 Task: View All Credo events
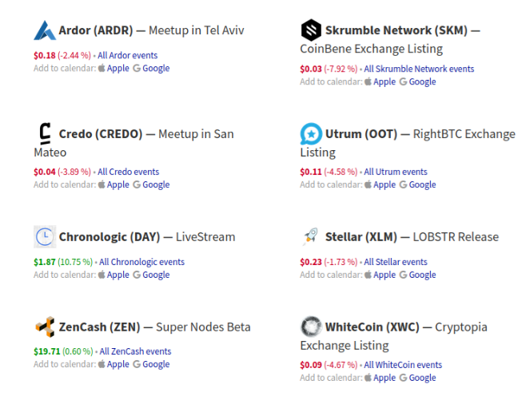(128, 172)
